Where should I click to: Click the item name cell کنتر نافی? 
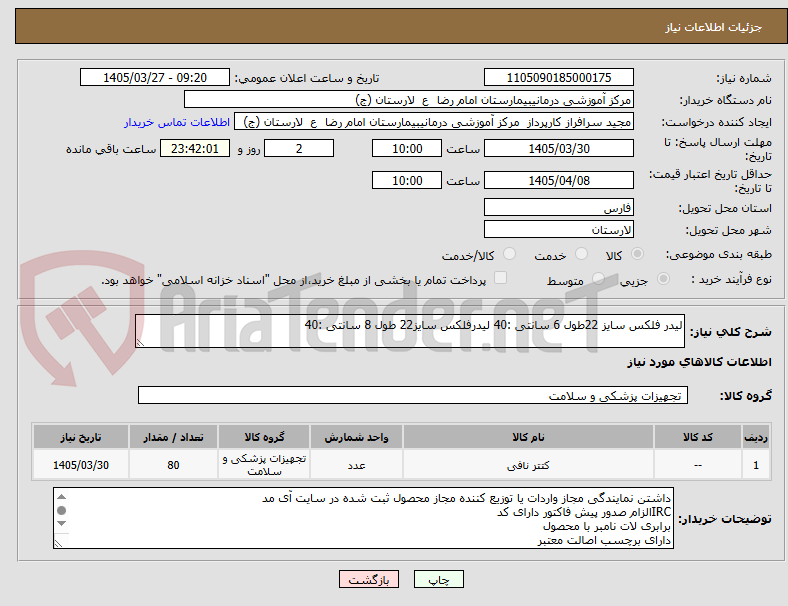(528, 465)
